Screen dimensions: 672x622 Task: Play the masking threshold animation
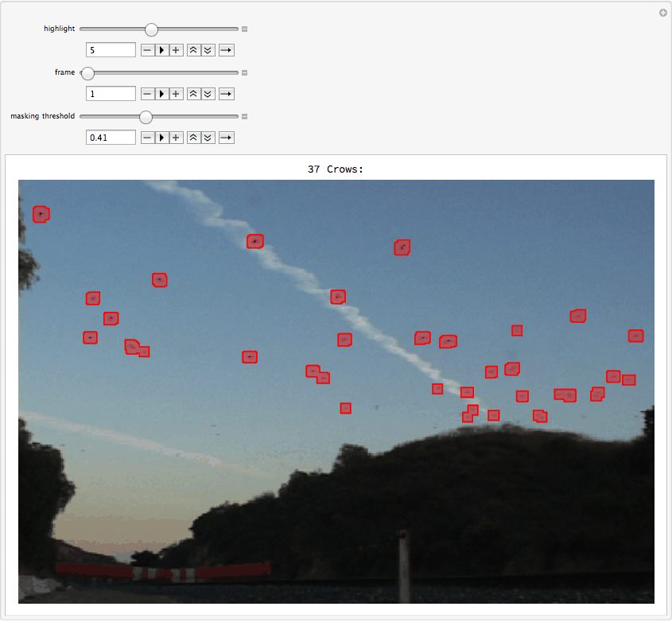[x=161, y=137]
